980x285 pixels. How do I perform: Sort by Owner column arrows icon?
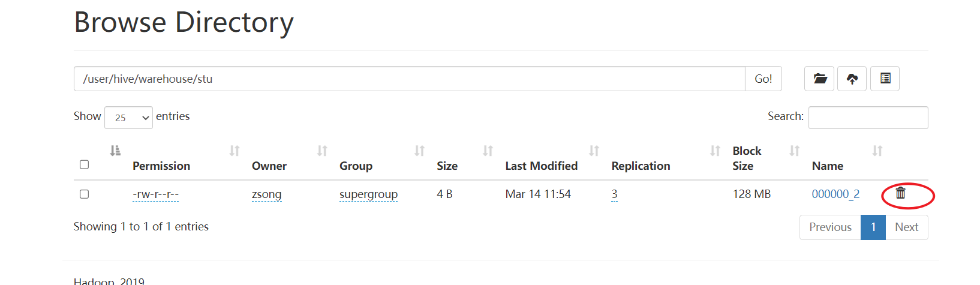[322, 151]
